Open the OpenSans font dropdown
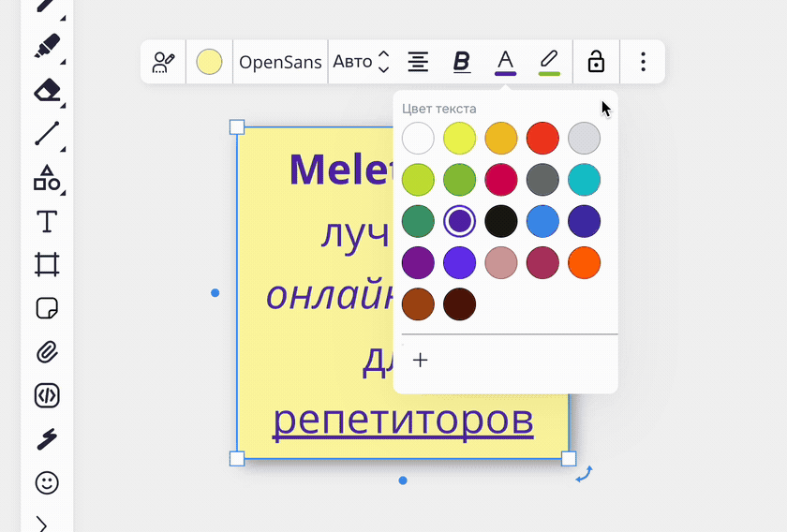 tap(280, 62)
